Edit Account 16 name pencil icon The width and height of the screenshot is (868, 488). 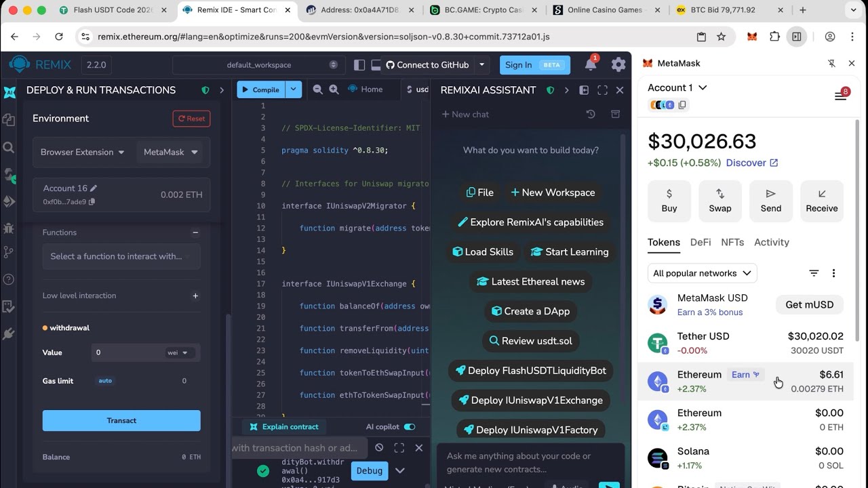click(94, 188)
